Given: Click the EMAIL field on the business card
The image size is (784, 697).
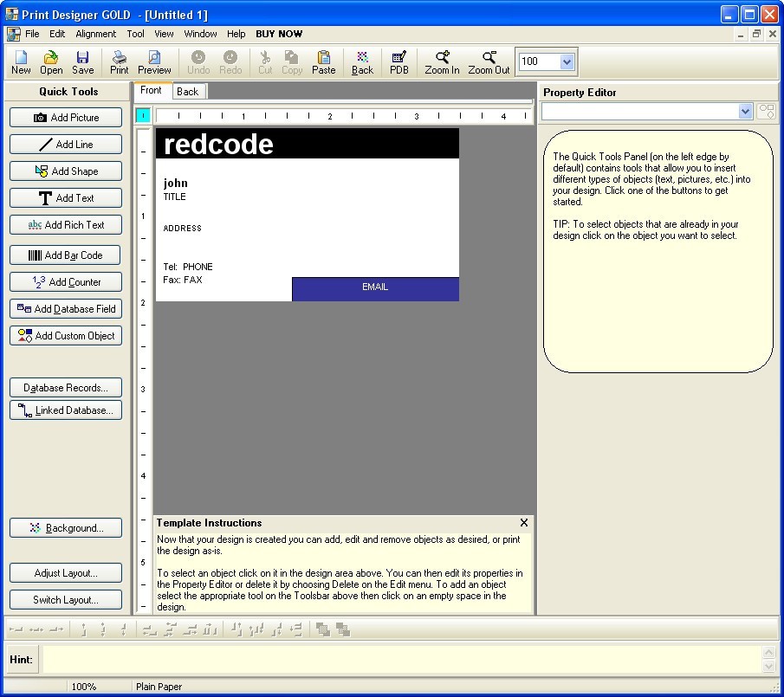Looking at the screenshot, I should pos(376,287).
